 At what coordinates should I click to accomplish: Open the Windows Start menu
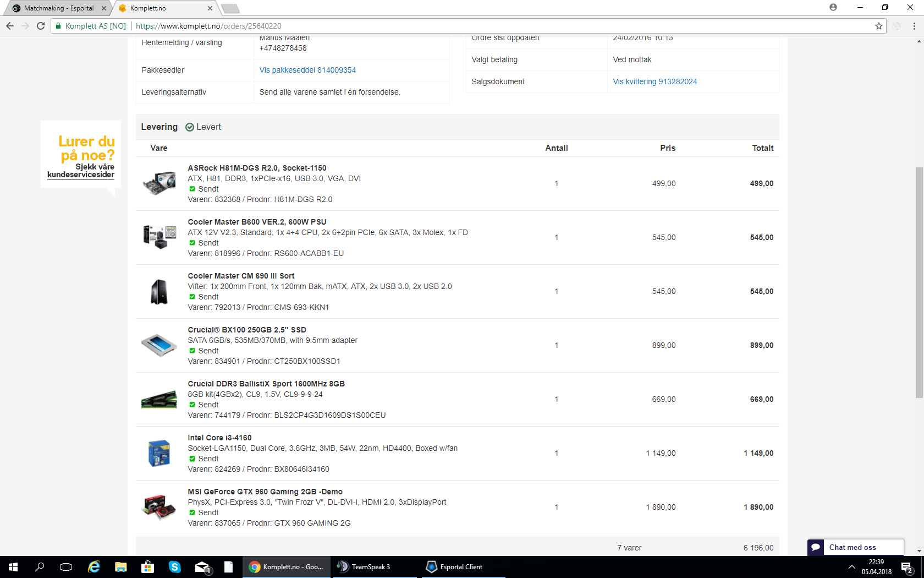13,567
